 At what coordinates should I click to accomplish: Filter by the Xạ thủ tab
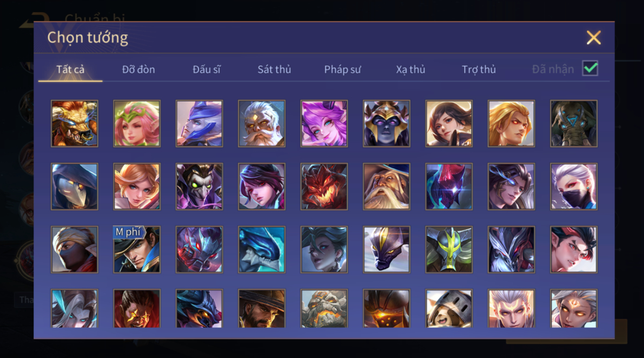(x=410, y=70)
